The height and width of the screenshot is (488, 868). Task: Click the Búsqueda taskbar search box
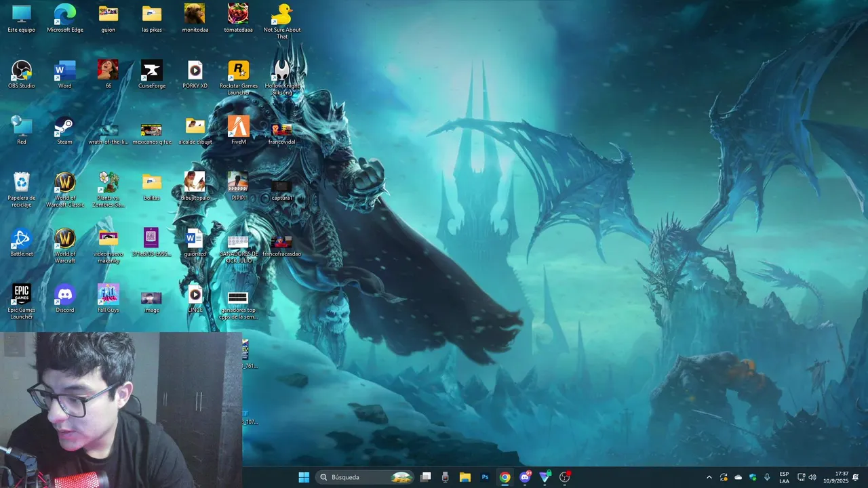pyautogui.click(x=366, y=477)
